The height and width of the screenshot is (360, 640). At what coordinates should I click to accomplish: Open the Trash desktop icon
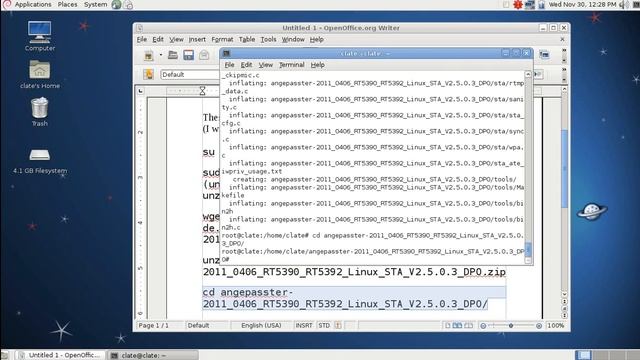pyautogui.click(x=40, y=112)
